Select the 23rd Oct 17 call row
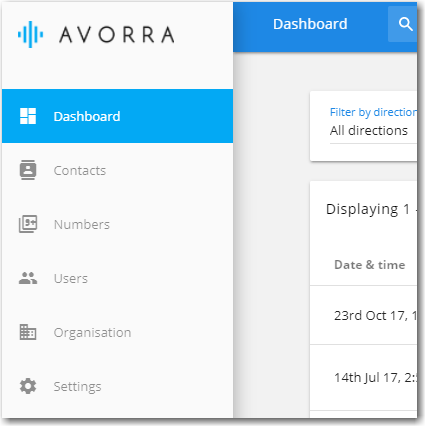Viewport: 425px width, 426px height. tap(363, 315)
